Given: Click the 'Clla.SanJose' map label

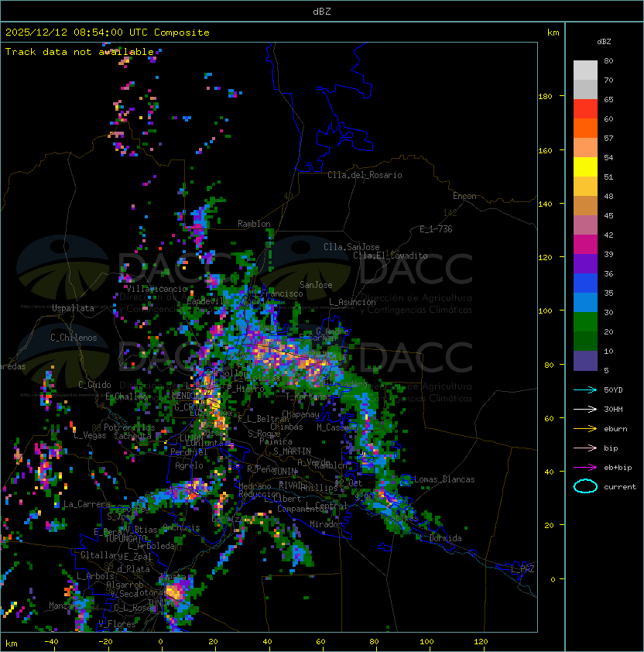Looking at the screenshot, I should [x=351, y=247].
